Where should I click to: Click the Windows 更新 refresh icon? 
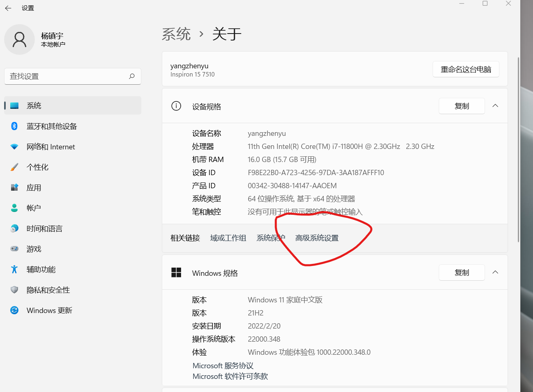pos(14,310)
